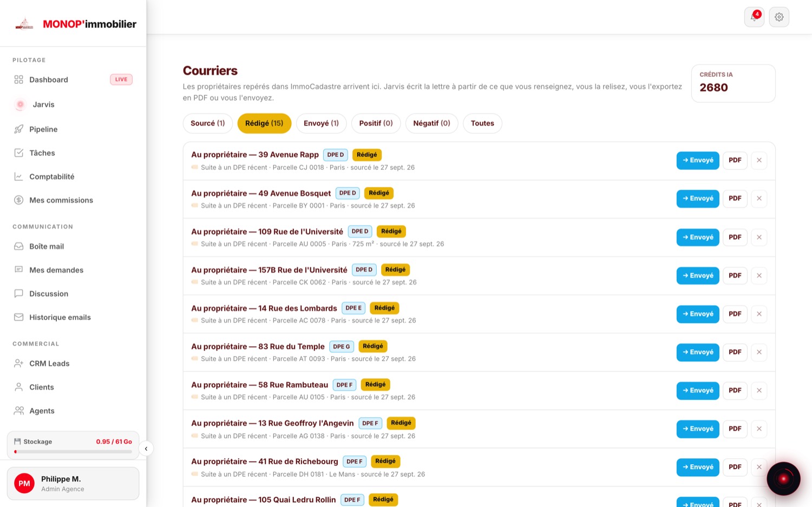
Task: Export PDF for 58 Rue Rambuteau
Action: [735, 391]
